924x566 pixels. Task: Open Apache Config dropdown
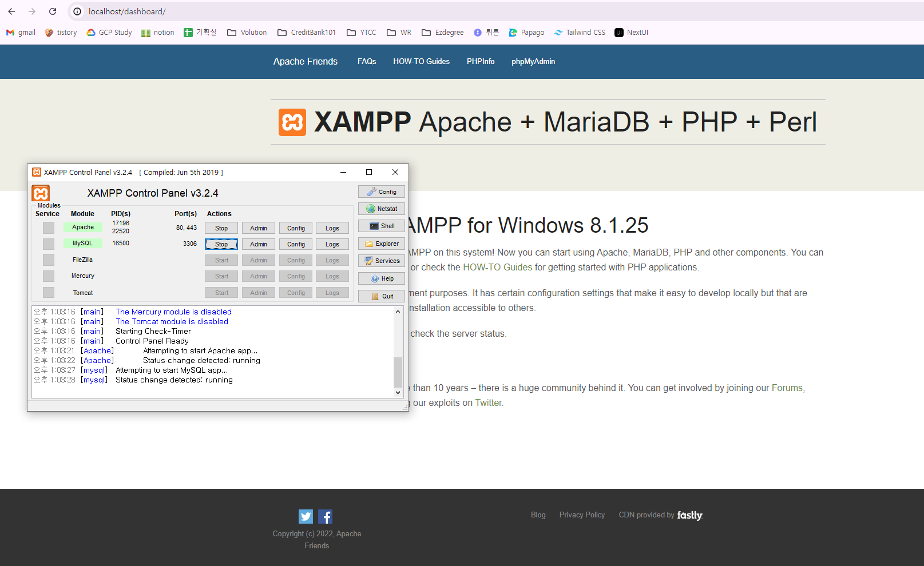[296, 228]
